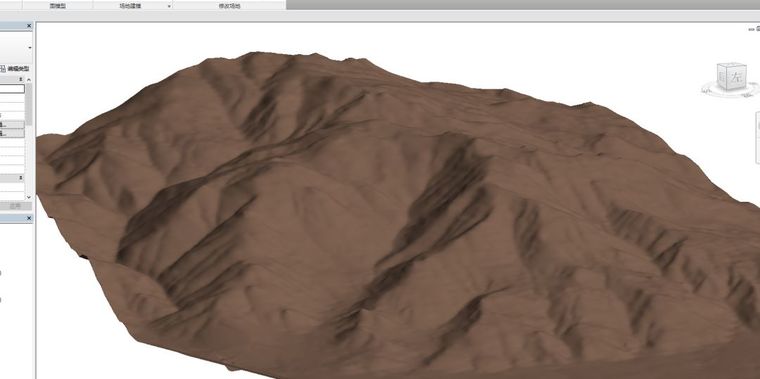Collapse the second properties group section

pos(21,178)
